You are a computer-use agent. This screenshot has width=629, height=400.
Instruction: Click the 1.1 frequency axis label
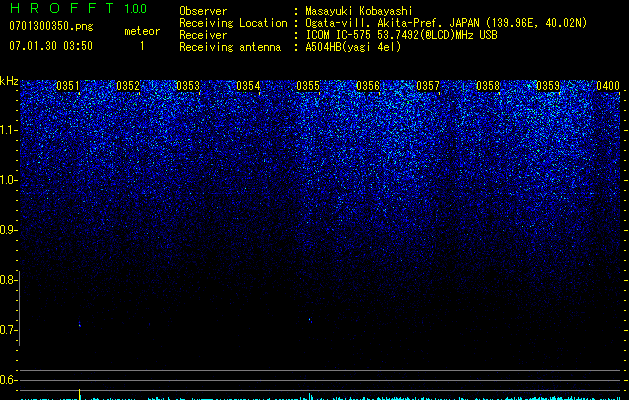point(8,130)
